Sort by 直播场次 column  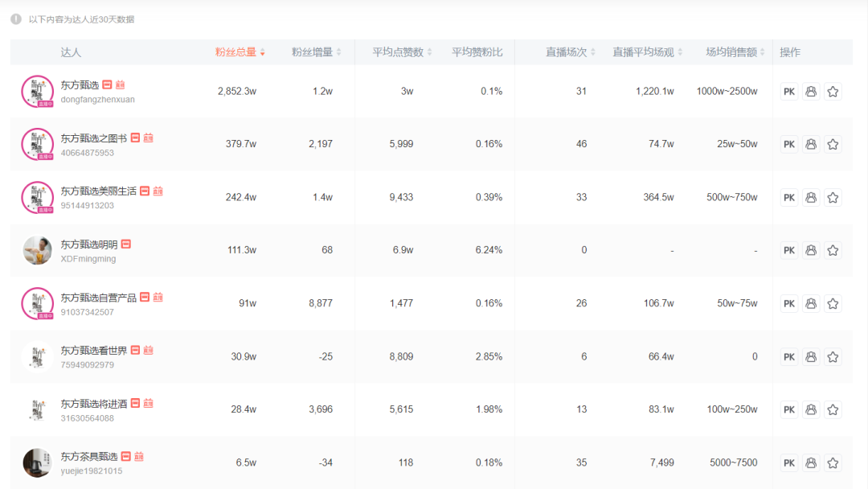pos(571,52)
